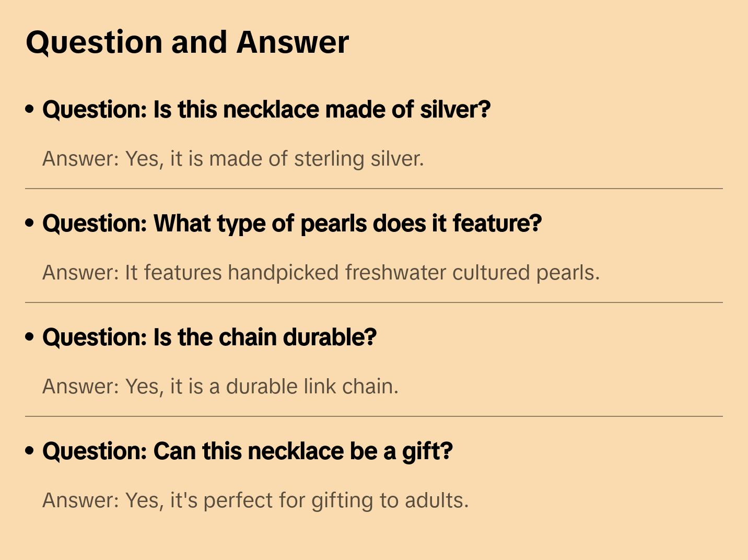748x560 pixels.
Task: Click the divider line below the pearls answer
Action: pyautogui.click(x=374, y=302)
